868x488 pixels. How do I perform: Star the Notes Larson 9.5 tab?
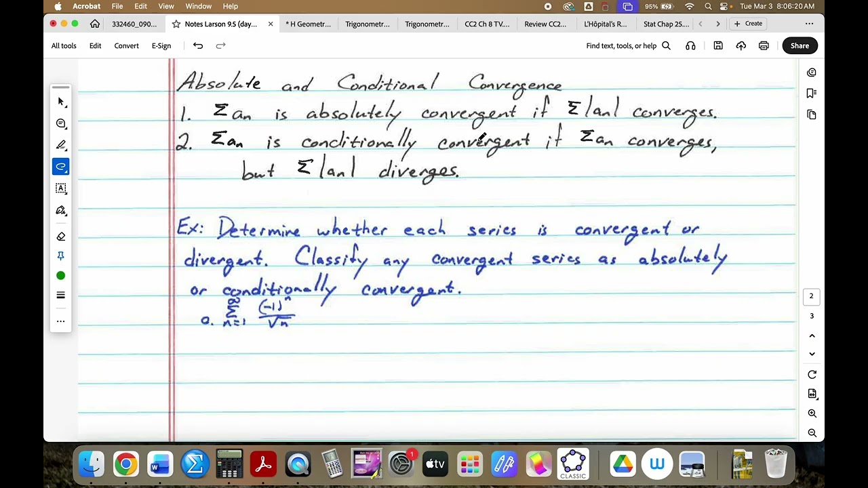click(x=176, y=24)
